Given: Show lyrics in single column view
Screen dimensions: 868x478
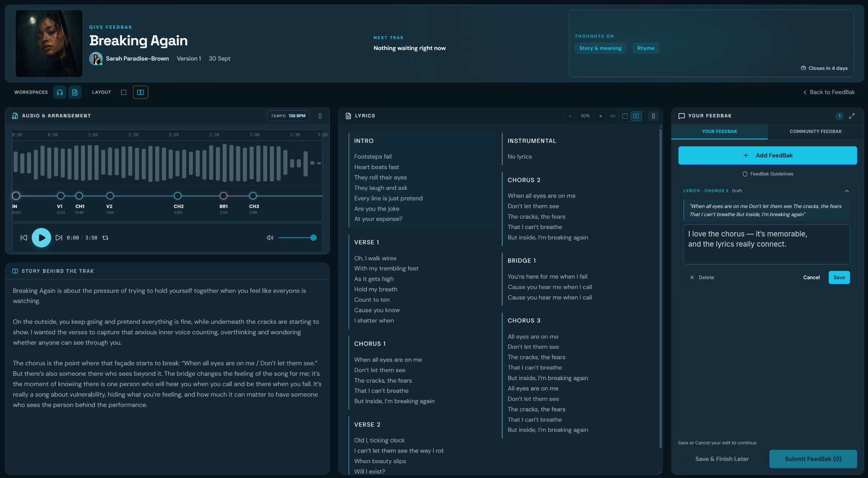Looking at the screenshot, I should tap(625, 116).
